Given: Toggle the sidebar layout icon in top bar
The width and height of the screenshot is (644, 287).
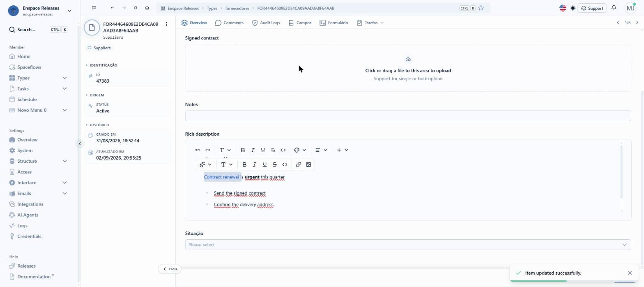Looking at the screenshot, I should [x=94, y=8].
